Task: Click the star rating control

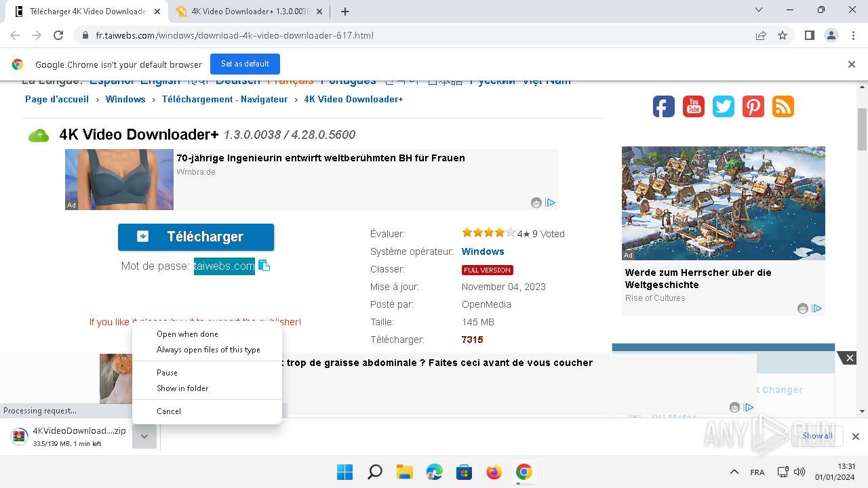Action: [x=488, y=233]
